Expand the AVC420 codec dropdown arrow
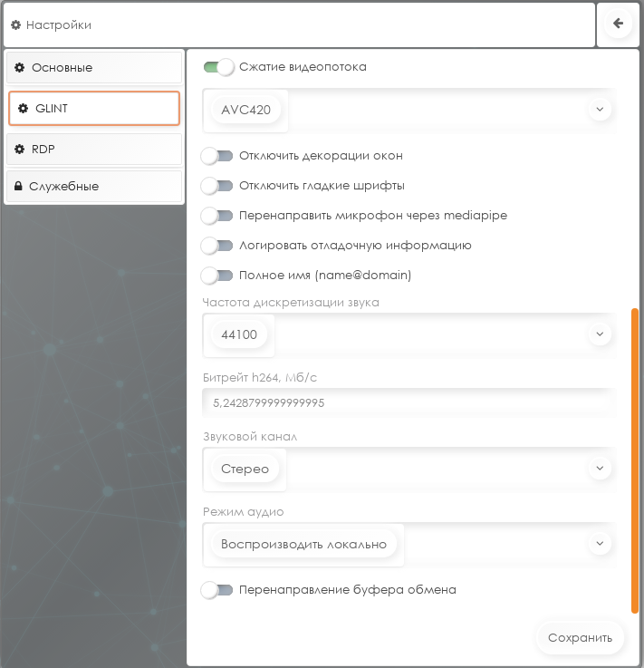 599,109
